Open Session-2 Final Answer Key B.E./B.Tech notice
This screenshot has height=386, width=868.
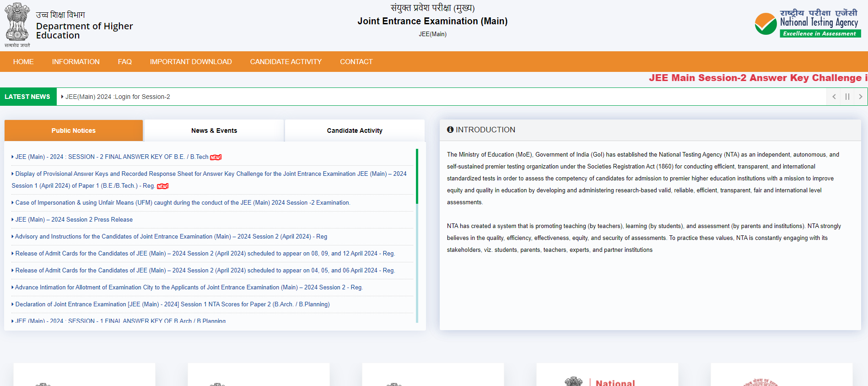click(x=112, y=157)
